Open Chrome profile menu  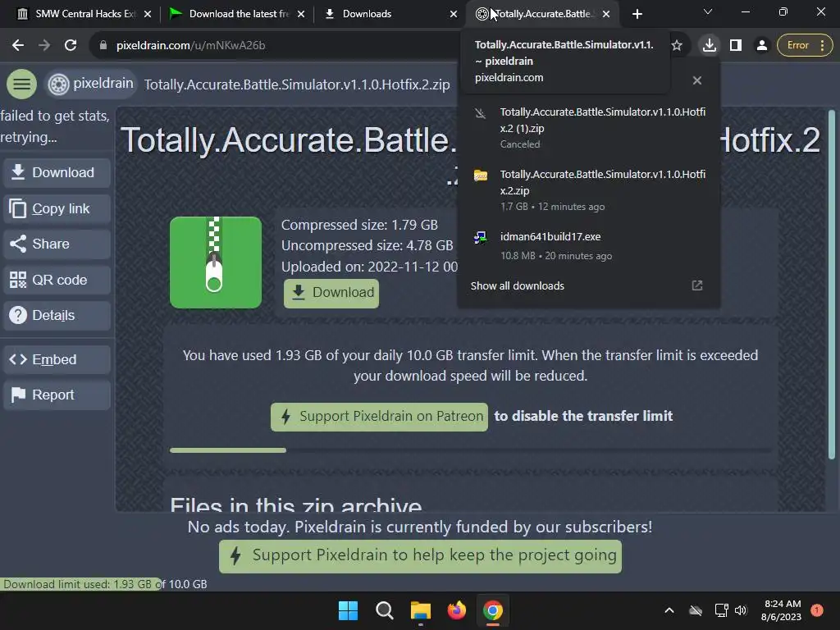(761, 46)
